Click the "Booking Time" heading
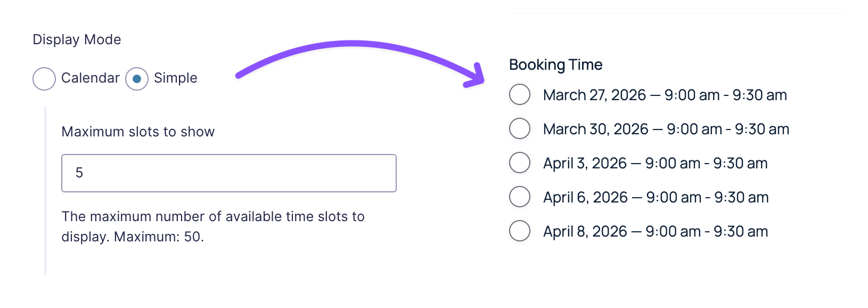This screenshot has height=308, width=868. tap(555, 64)
